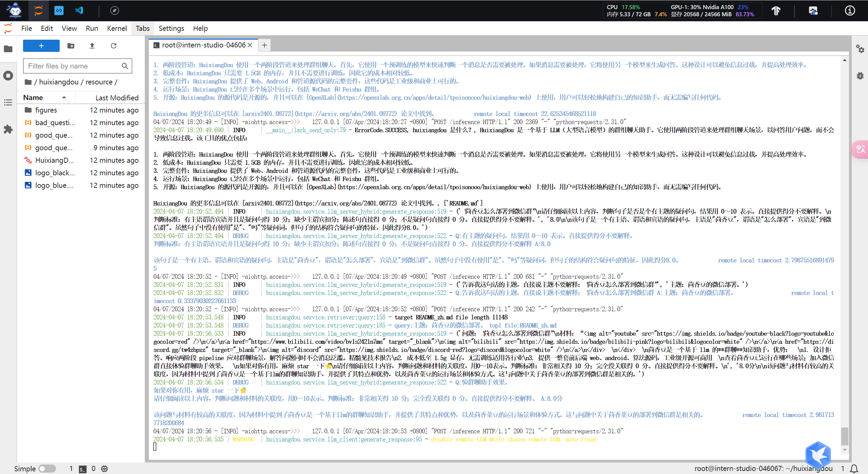Sort files by Name column
The width and height of the screenshot is (868, 474).
(x=33, y=98)
